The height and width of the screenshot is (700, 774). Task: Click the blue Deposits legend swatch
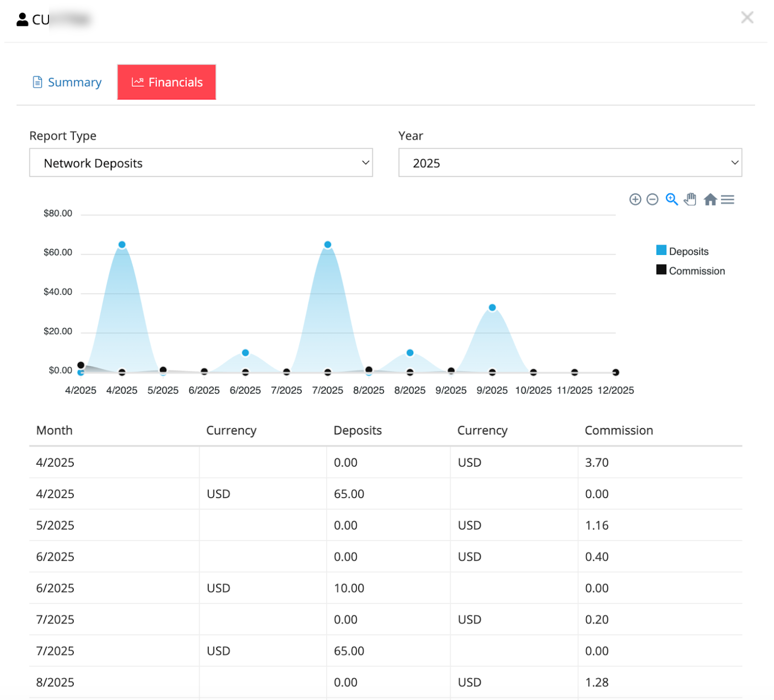(x=661, y=250)
